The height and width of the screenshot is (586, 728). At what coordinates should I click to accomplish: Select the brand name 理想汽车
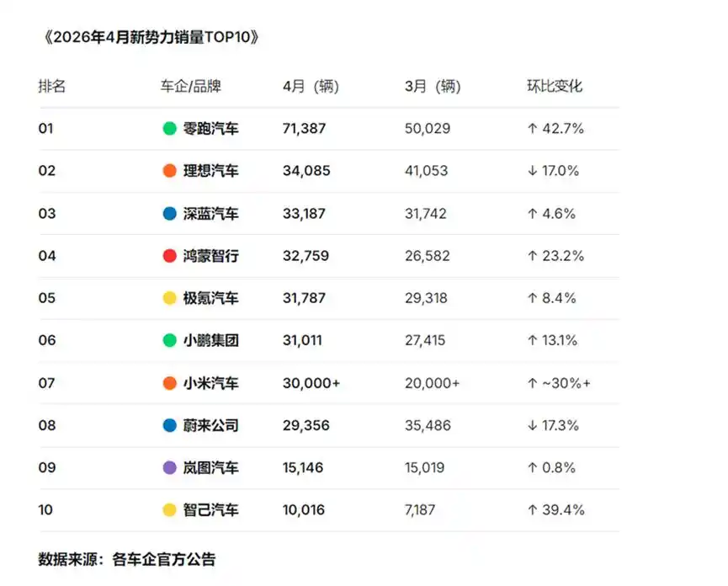210,170
